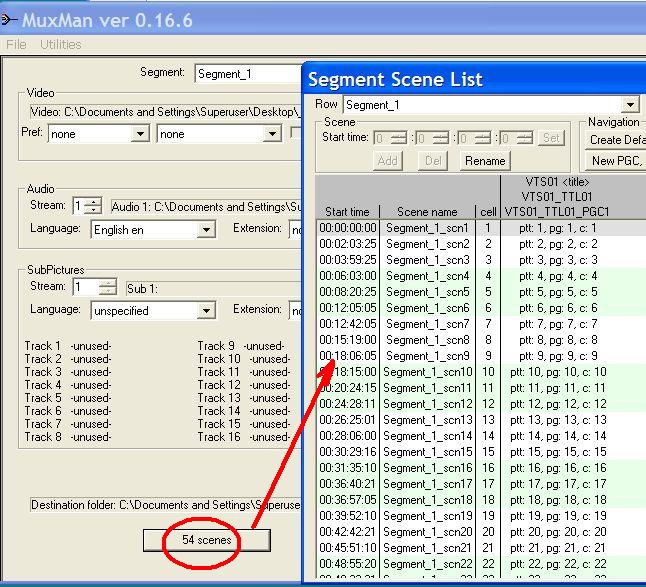Viewport: 646px width, 587px height.
Task: Click the Add scene button
Action: (388, 161)
